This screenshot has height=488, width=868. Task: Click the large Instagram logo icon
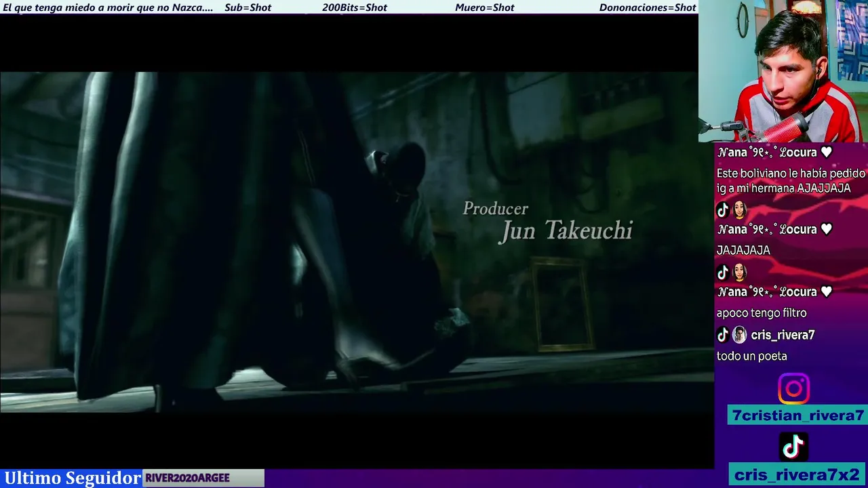(793, 389)
